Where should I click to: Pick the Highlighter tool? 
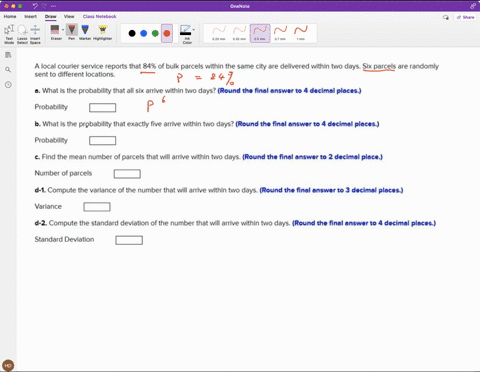click(x=102, y=32)
